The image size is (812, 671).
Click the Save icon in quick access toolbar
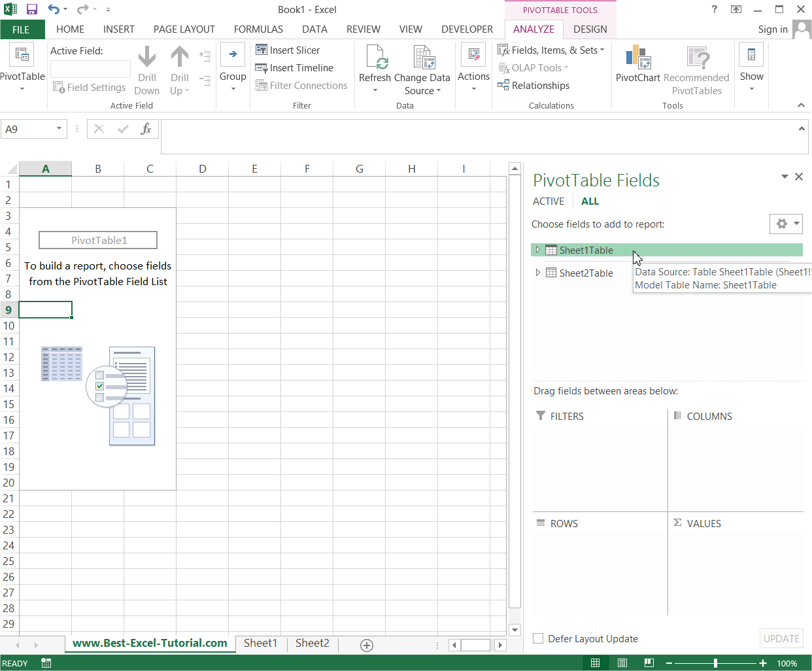point(31,9)
